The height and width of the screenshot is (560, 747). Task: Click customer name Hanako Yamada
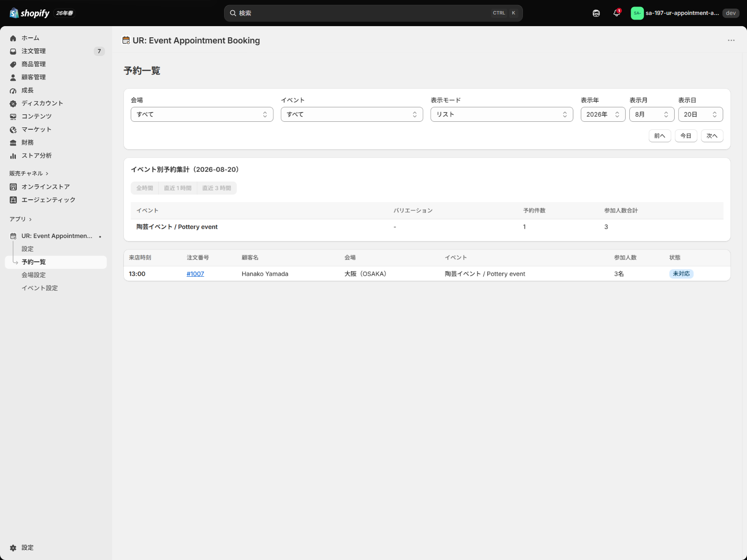pos(265,274)
